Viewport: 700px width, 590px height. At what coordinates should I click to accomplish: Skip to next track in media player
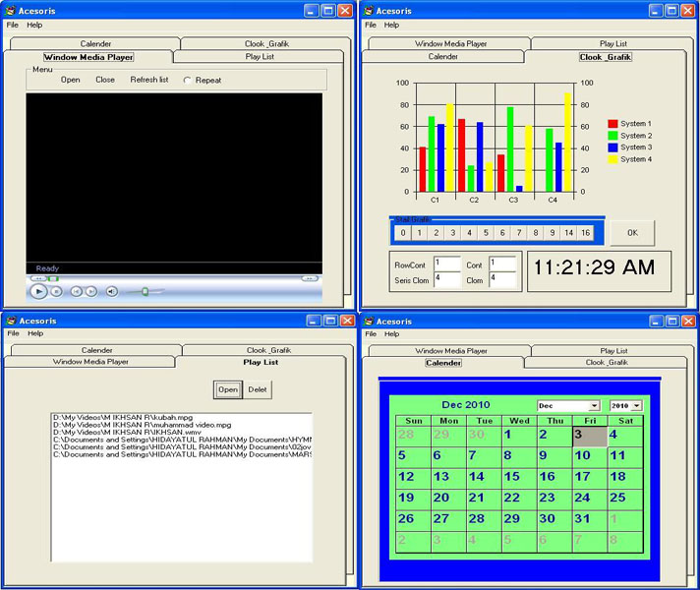coord(91,292)
